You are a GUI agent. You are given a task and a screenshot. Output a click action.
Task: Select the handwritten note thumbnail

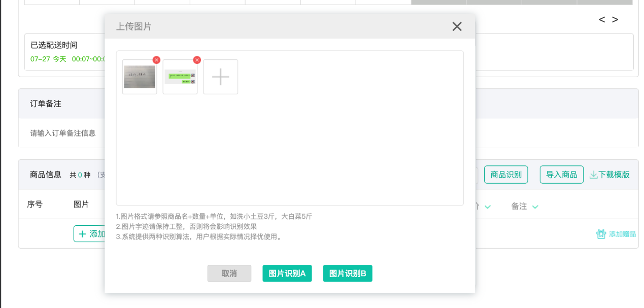tap(139, 77)
